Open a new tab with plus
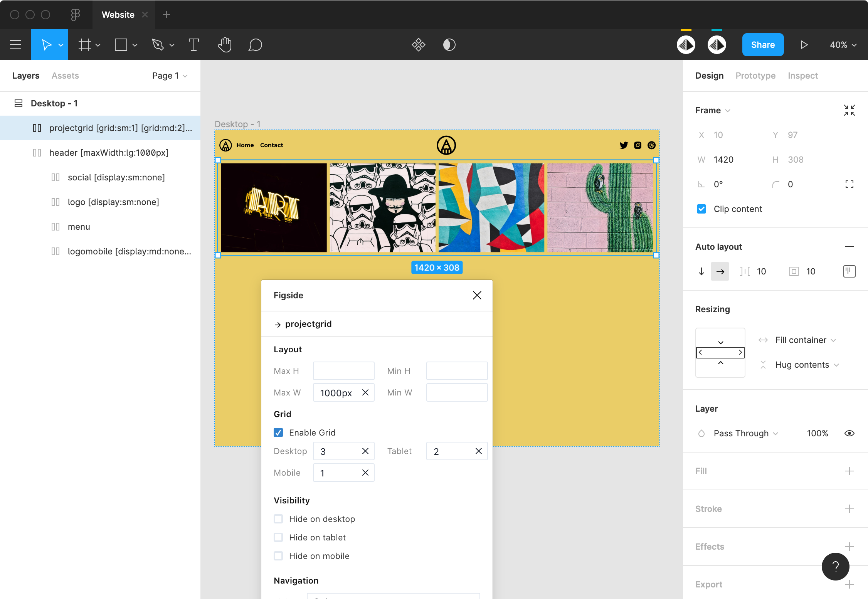 [x=167, y=15]
